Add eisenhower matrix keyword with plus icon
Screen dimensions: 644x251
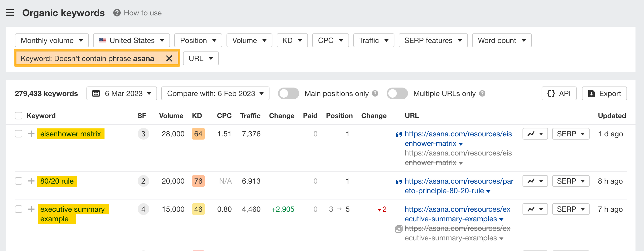pos(31,134)
